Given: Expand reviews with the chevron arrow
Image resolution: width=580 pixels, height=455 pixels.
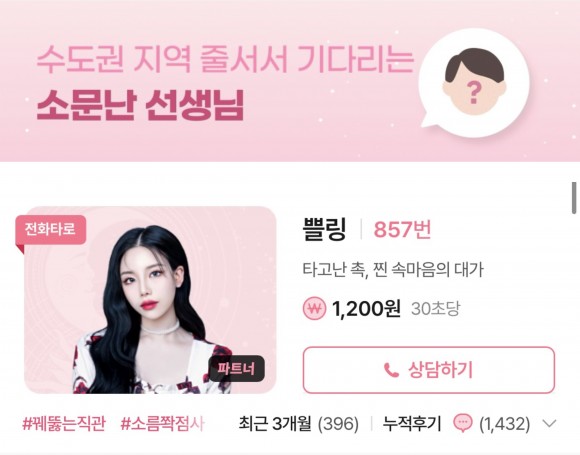Looking at the screenshot, I should click(549, 423).
